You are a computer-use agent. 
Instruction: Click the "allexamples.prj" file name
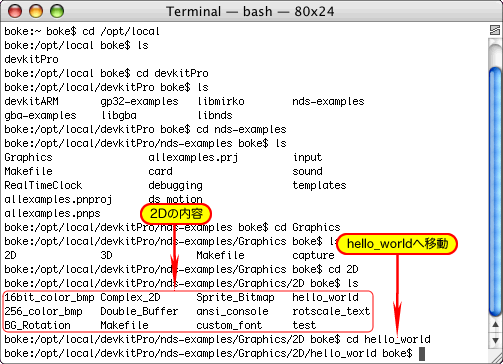(193, 158)
